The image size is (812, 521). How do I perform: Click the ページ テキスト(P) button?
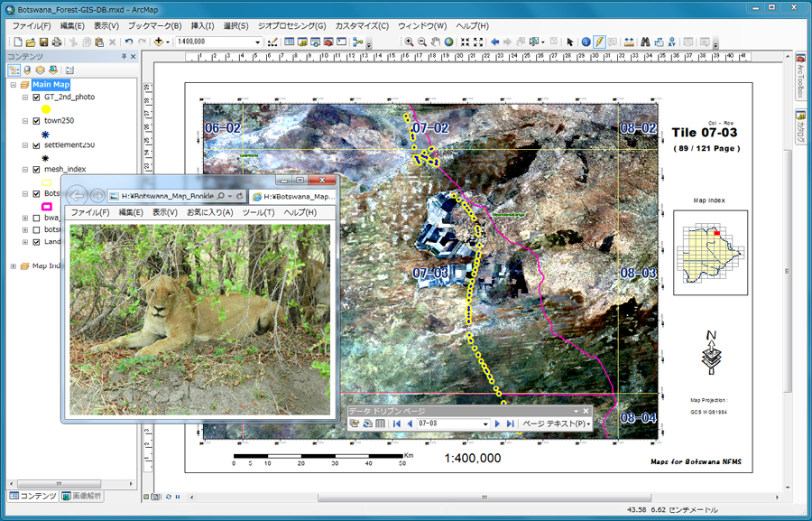(x=556, y=423)
